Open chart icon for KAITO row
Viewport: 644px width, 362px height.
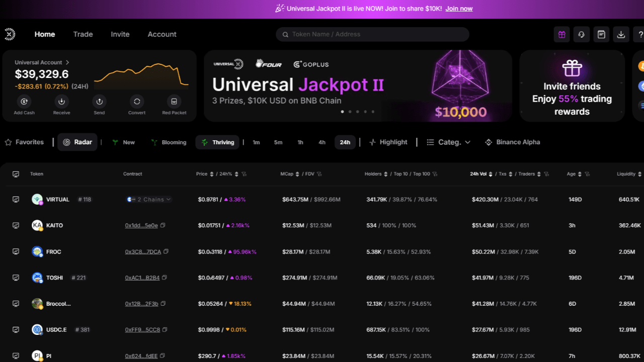[x=16, y=226]
